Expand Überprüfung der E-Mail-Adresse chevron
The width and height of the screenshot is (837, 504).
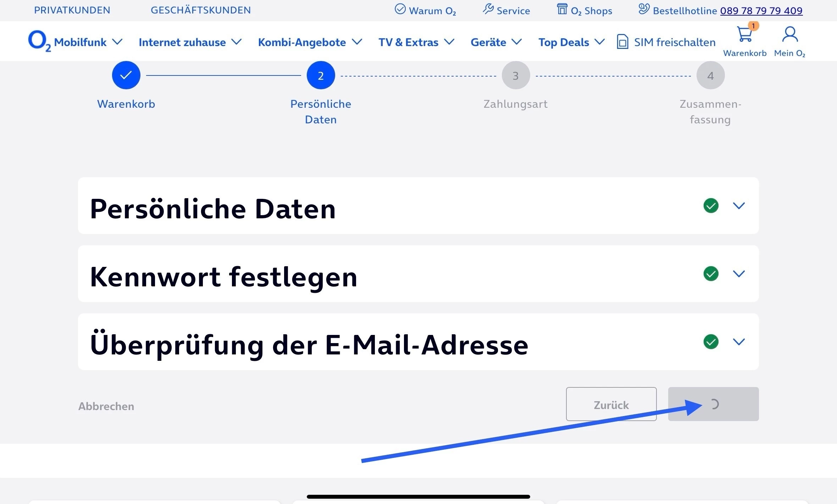click(x=739, y=342)
